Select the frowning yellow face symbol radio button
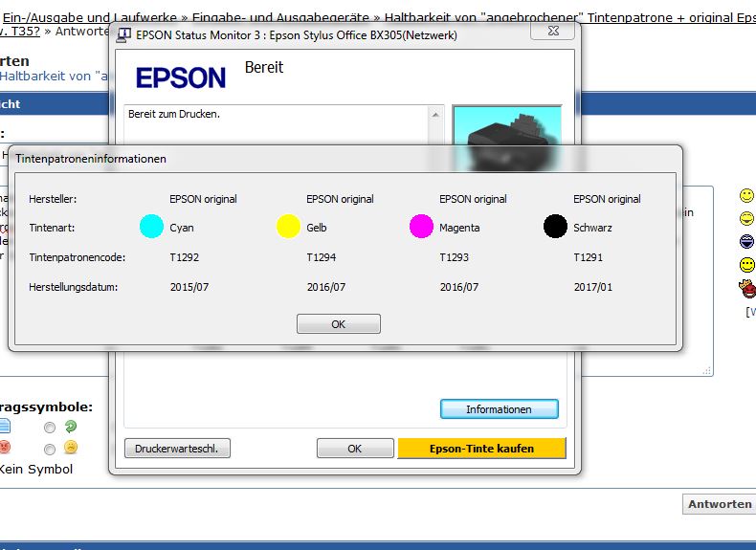 click(49, 450)
